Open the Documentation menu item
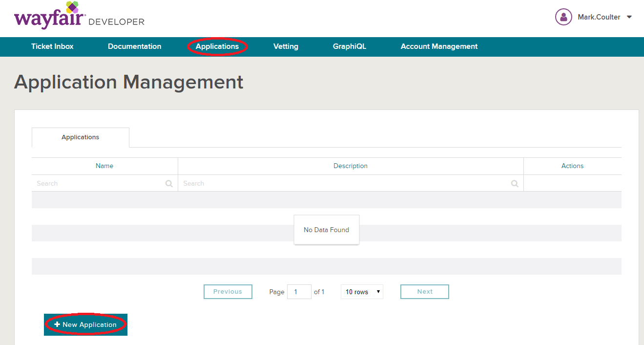Image resolution: width=644 pixels, height=345 pixels. pos(134,46)
